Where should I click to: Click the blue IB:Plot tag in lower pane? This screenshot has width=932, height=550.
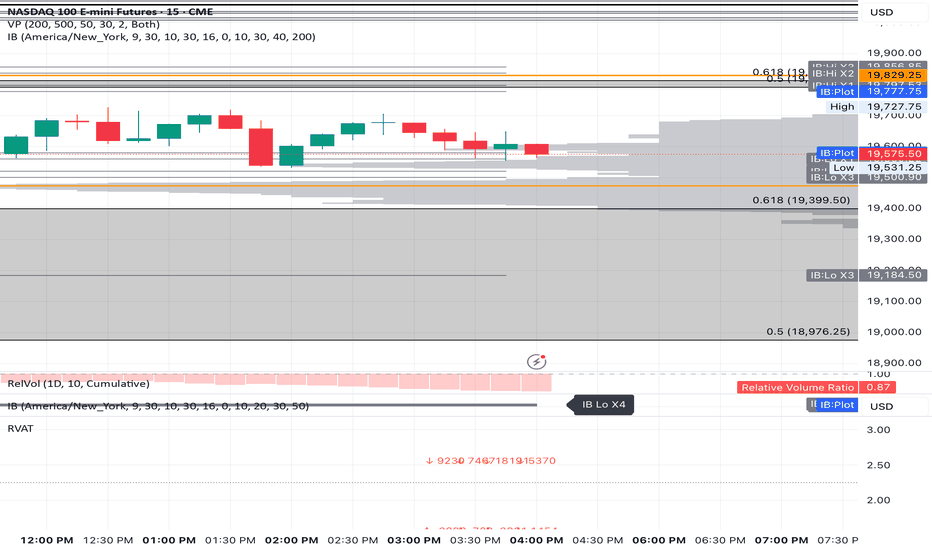(837, 405)
